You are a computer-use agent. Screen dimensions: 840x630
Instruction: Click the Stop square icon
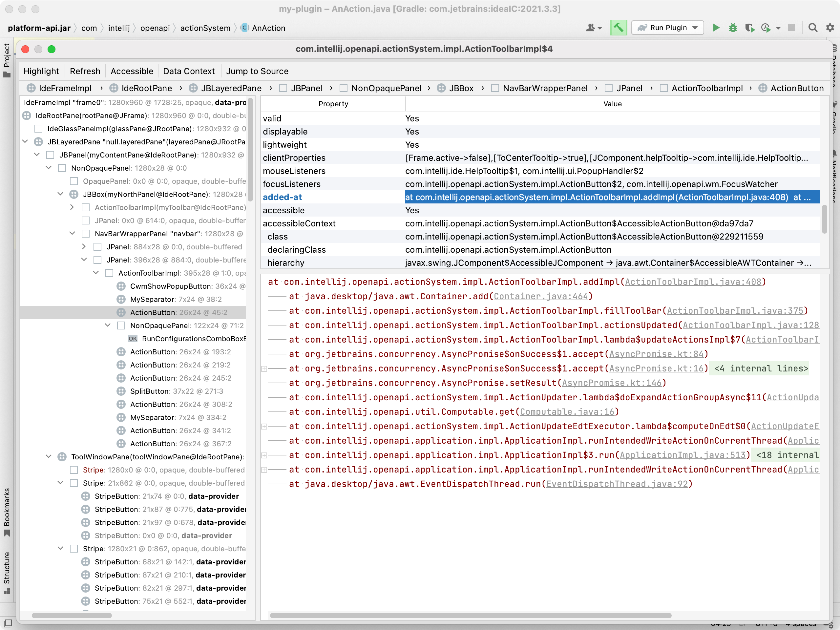pyautogui.click(x=791, y=28)
